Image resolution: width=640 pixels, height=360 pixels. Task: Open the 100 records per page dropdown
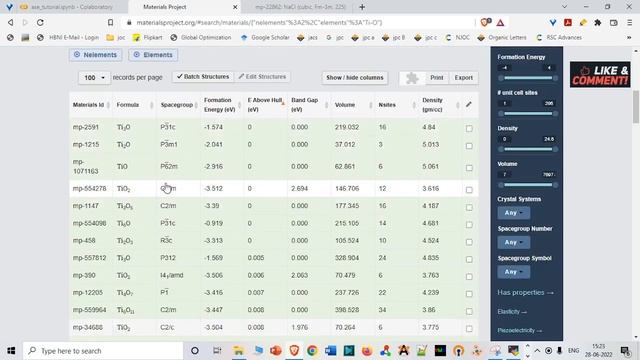coord(94,78)
